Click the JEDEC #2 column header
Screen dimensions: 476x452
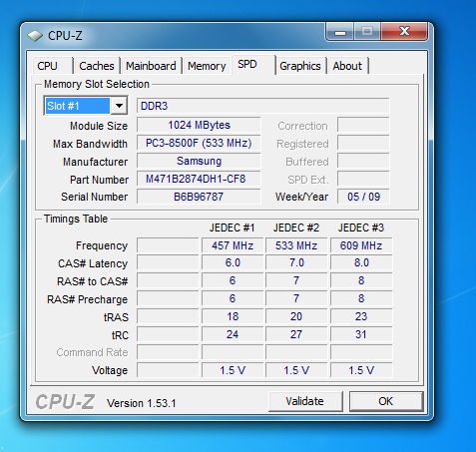point(296,227)
